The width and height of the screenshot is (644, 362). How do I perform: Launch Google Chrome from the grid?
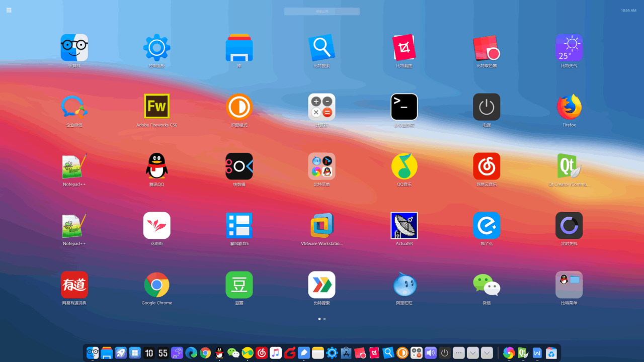pyautogui.click(x=157, y=285)
